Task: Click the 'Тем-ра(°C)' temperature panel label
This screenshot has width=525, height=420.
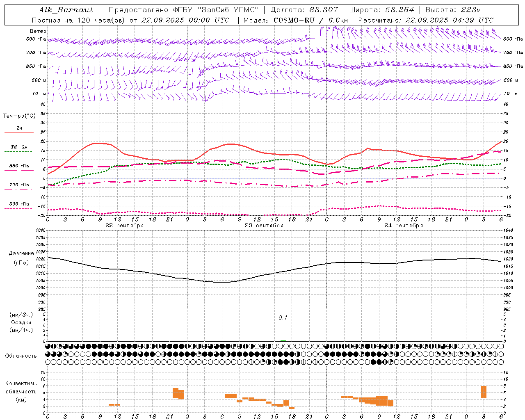Action: click(19, 116)
